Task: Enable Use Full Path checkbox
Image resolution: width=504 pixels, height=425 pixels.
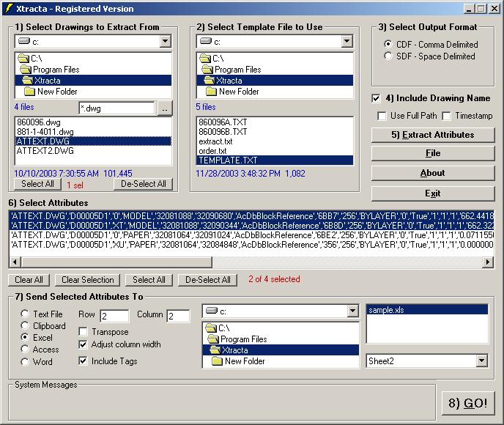Action: tap(382, 116)
